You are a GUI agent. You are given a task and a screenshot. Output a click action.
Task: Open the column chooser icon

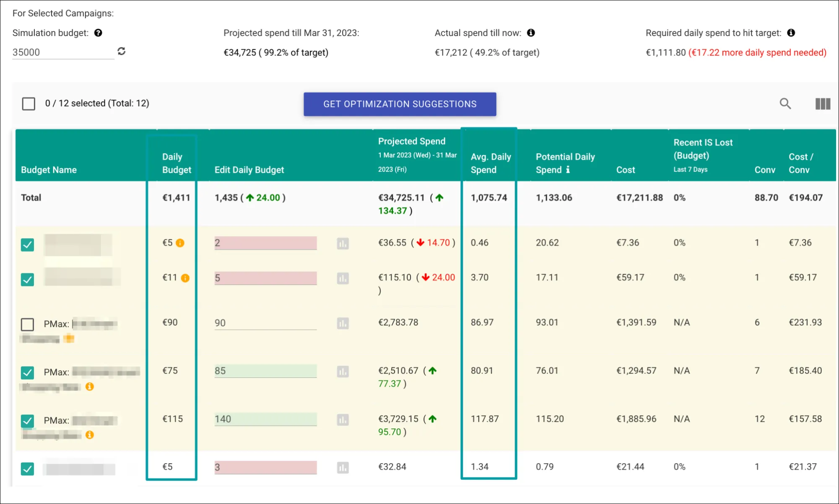tap(822, 104)
